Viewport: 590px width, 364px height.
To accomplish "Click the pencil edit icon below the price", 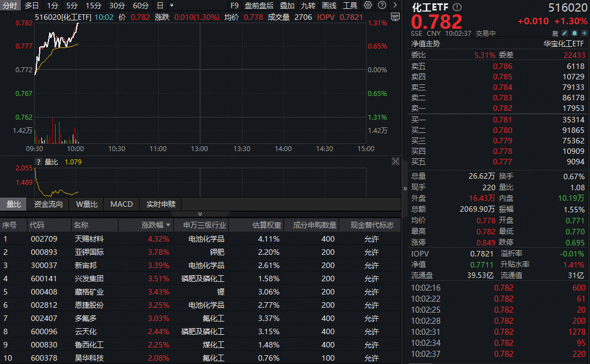I will tap(566, 34).
